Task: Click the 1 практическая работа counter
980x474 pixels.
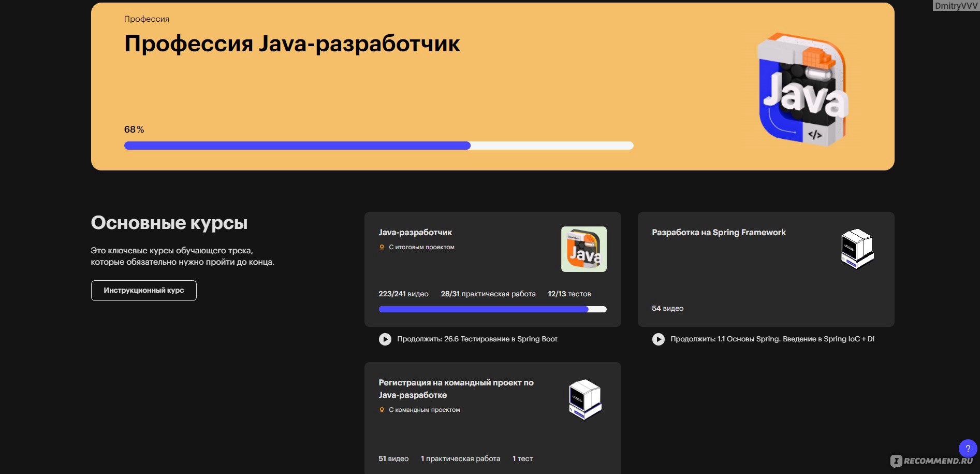Action: point(461,458)
